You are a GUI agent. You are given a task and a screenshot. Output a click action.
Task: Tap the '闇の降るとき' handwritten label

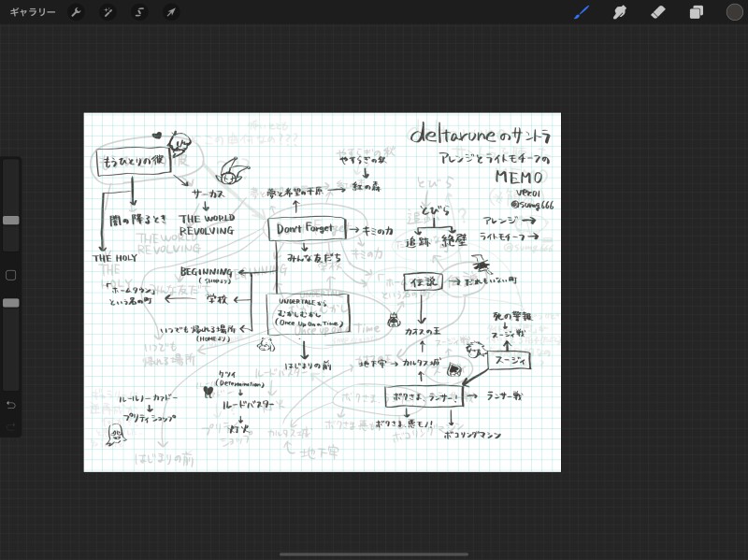tap(138, 220)
